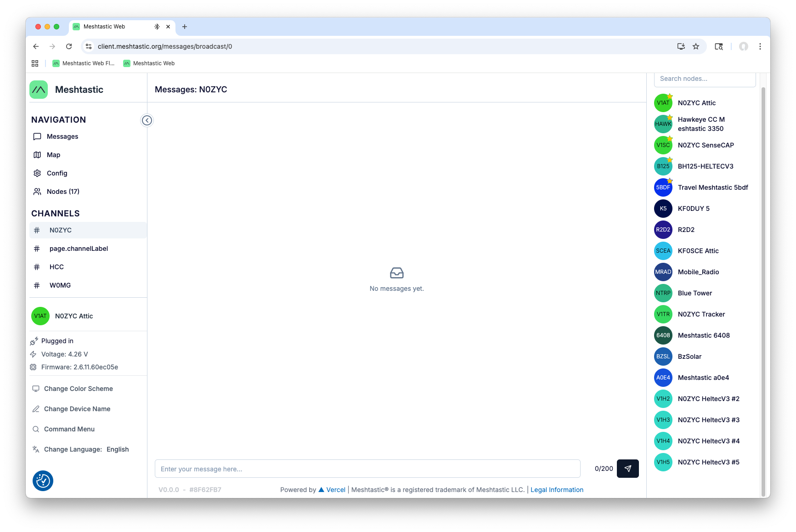Click the Hawkeye CC node avatar
Screen dimensions: 796x532
pyautogui.click(x=663, y=124)
